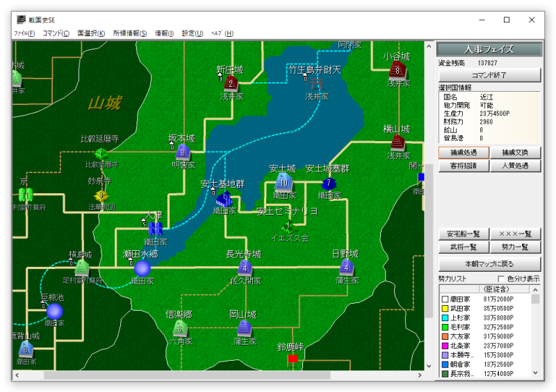The height and width of the screenshot is (392, 556).
Task: Select the Chokoji castle icon (長光寺城)
Action: [x=245, y=268]
